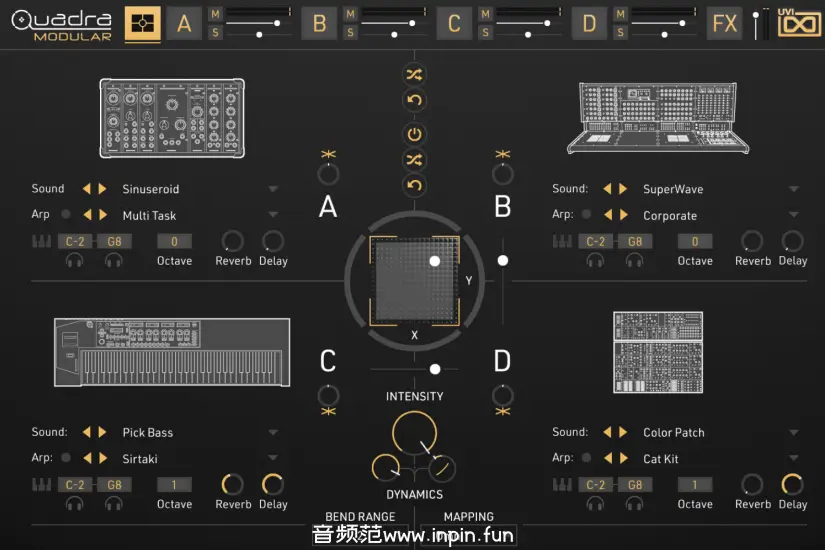
Task: Click the asterisk icon below layer D
Action: pos(502,411)
